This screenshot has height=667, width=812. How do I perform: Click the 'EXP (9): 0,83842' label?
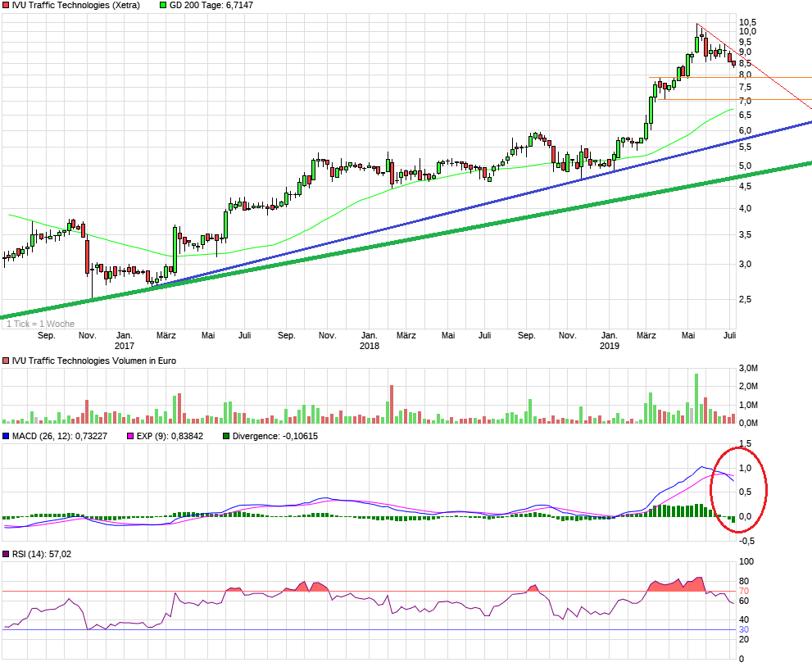click(170, 437)
